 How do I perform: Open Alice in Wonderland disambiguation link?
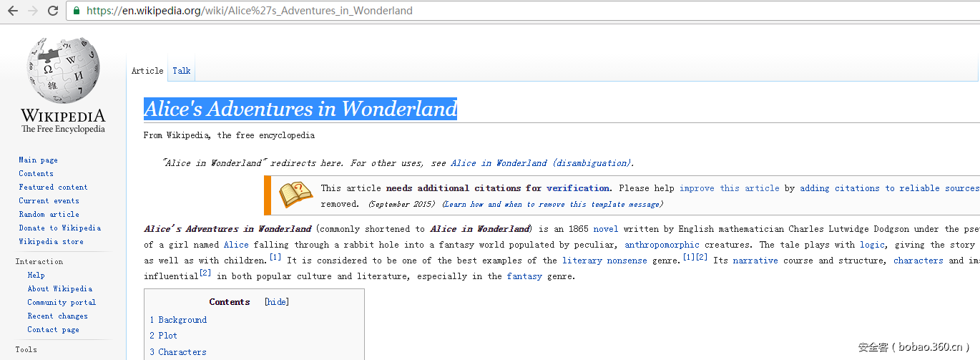coord(541,163)
